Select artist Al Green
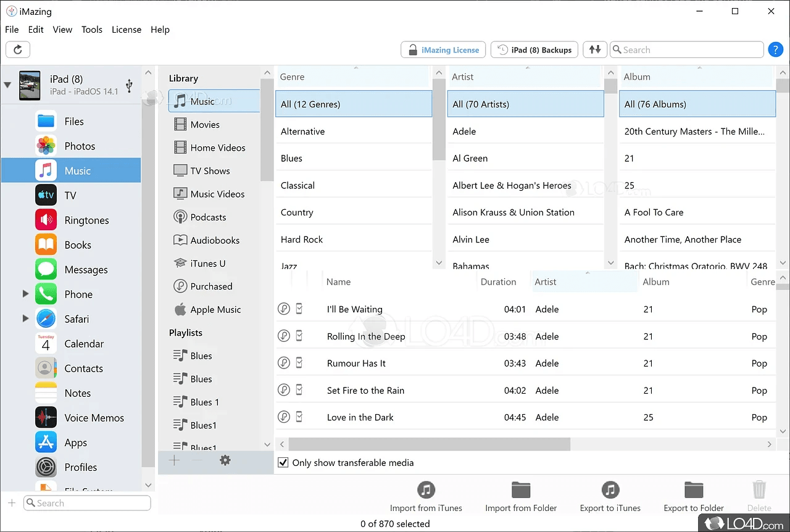 point(526,158)
